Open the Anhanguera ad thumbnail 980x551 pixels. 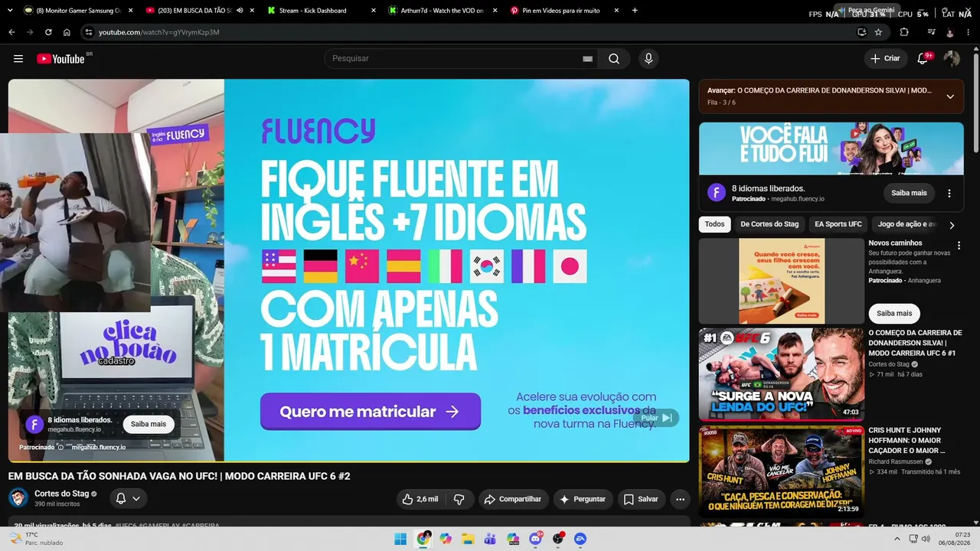[781, 281]
